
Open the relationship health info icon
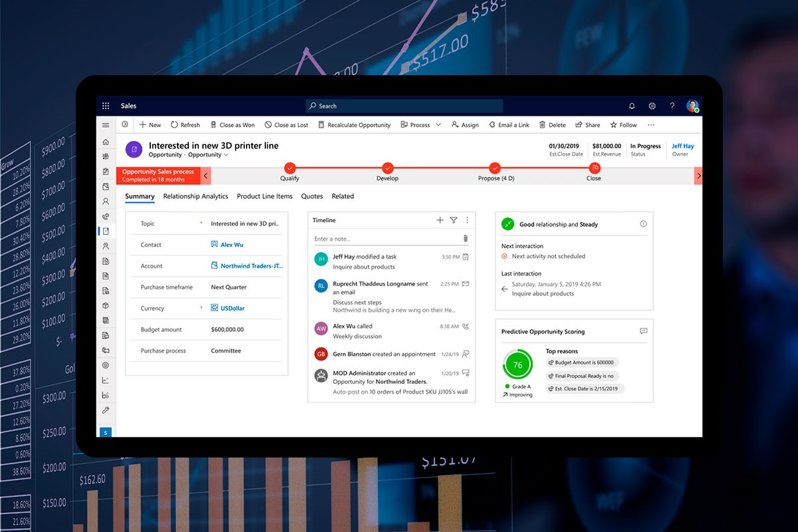click(643, 224)
